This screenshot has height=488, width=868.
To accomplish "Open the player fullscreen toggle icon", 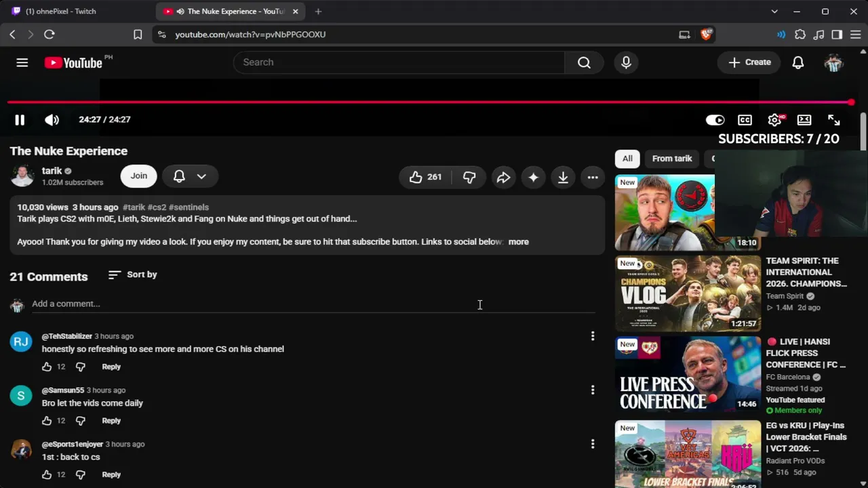I will click(834, 120).
